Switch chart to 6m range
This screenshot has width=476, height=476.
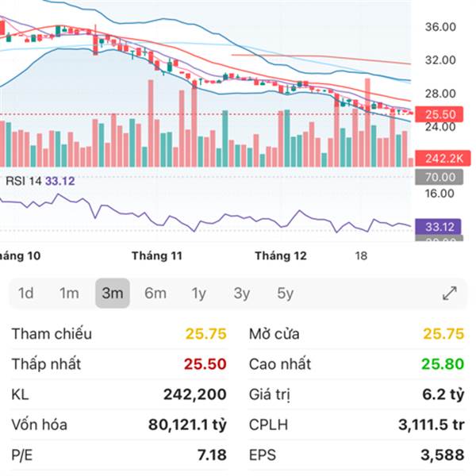tap(155, 294)
